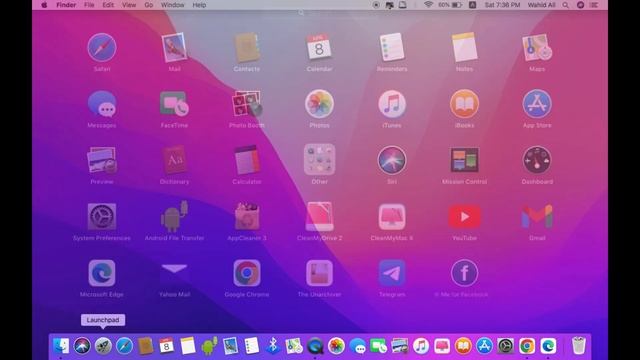Open the Gmail app icon
640x360 pixels.
click(x=537, y=216)
